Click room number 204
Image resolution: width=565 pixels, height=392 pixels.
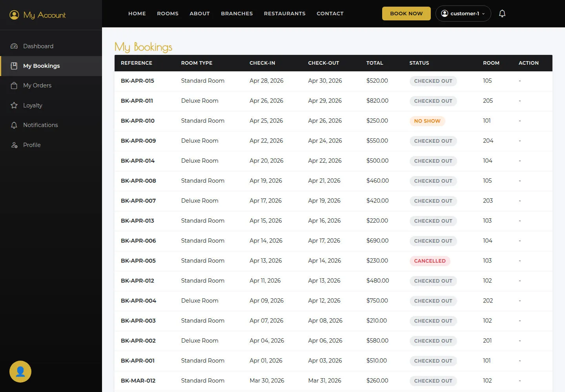[488, 141]
